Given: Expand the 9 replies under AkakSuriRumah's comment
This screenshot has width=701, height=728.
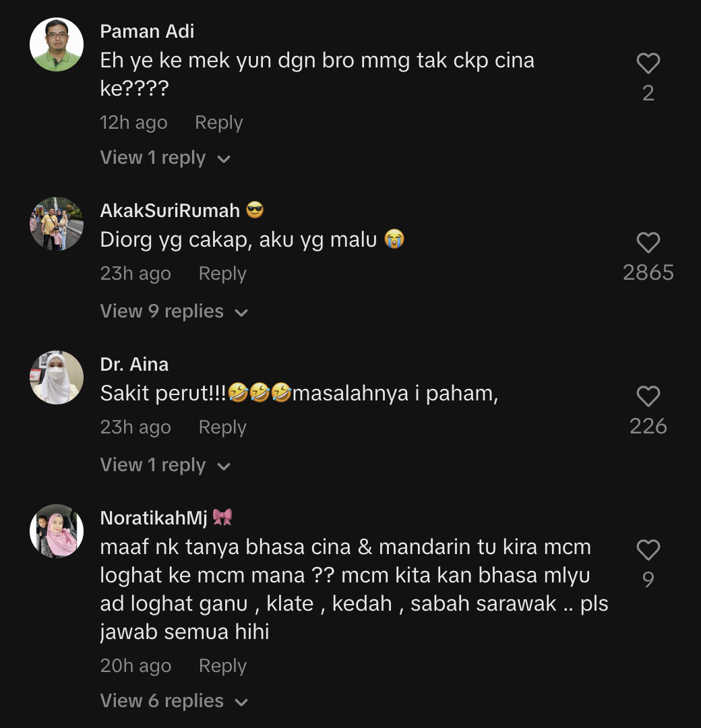Looking at the screenshot, I should pos(174,311).
